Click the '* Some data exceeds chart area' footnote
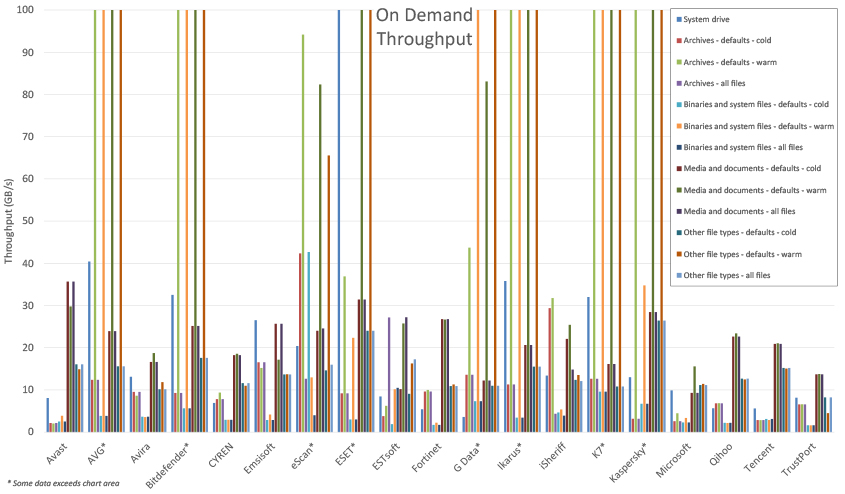The height and width of the screenshot is (494, 845). point(63,483)
